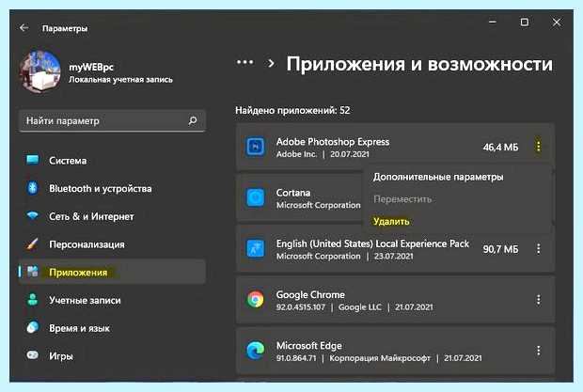Click the Локальная учетная запись text
This screenshot has width=583, height=392.
tap(120, 80)
